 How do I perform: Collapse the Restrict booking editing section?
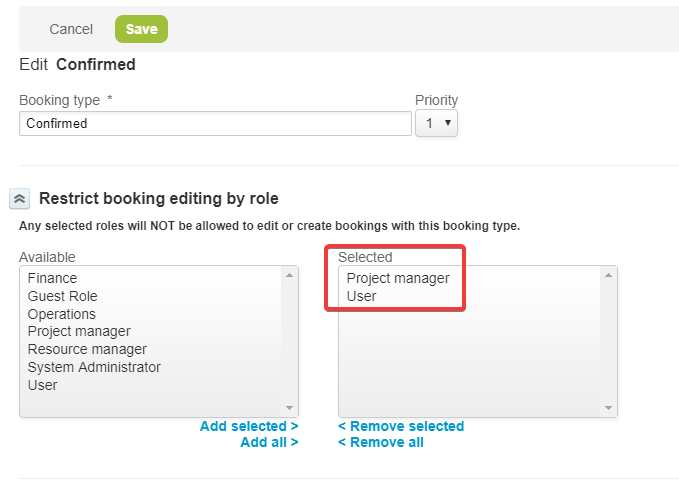pos(20,199)
